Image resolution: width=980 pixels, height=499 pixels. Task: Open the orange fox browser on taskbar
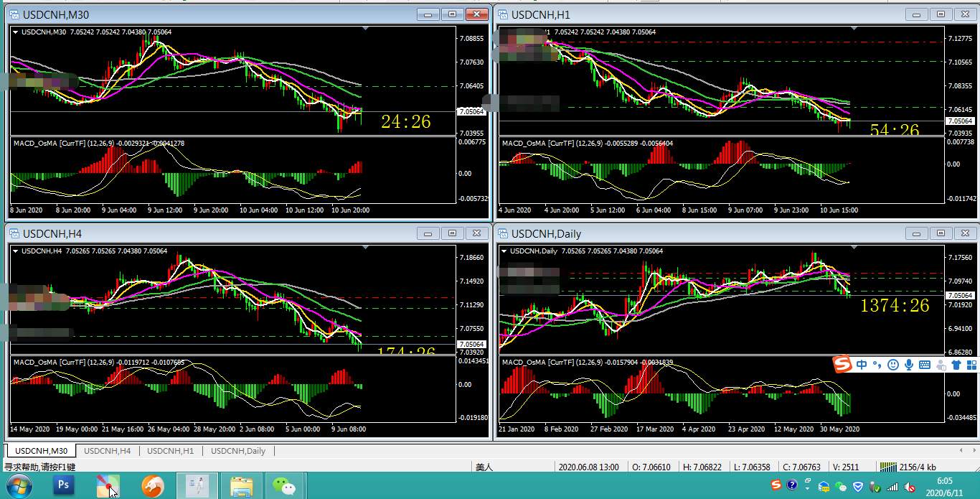[x=153, y=486]
